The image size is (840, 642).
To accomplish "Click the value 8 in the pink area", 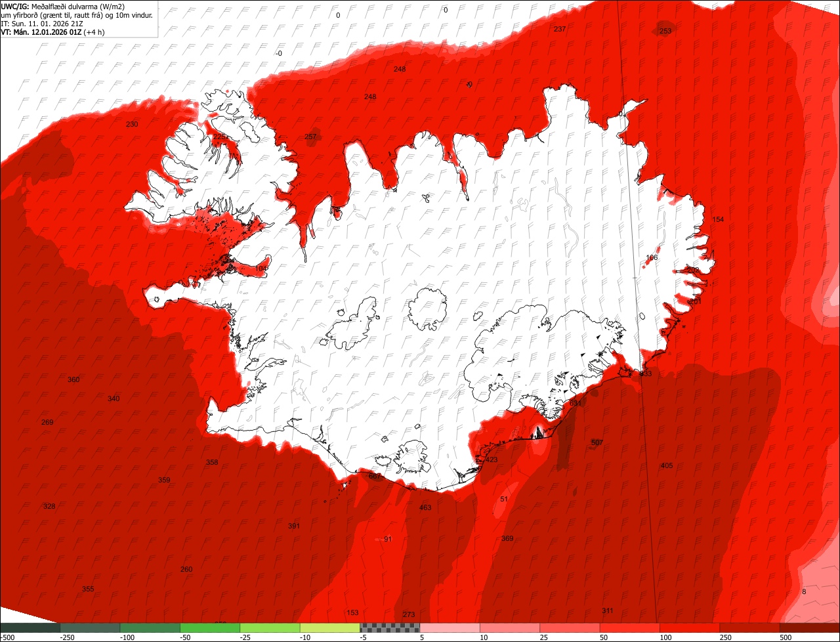I will point(804,592).
